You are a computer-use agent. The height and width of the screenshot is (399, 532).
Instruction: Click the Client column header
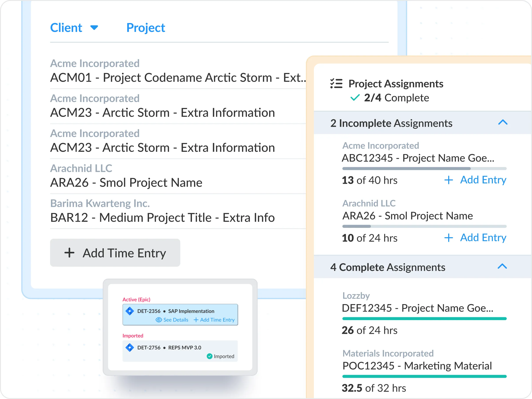tap(66, 28)
